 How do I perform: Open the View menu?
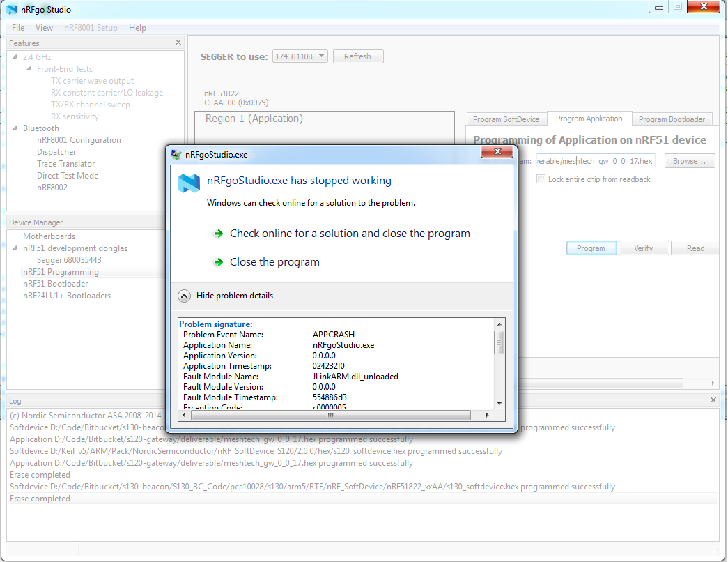[x=44, y=28]
